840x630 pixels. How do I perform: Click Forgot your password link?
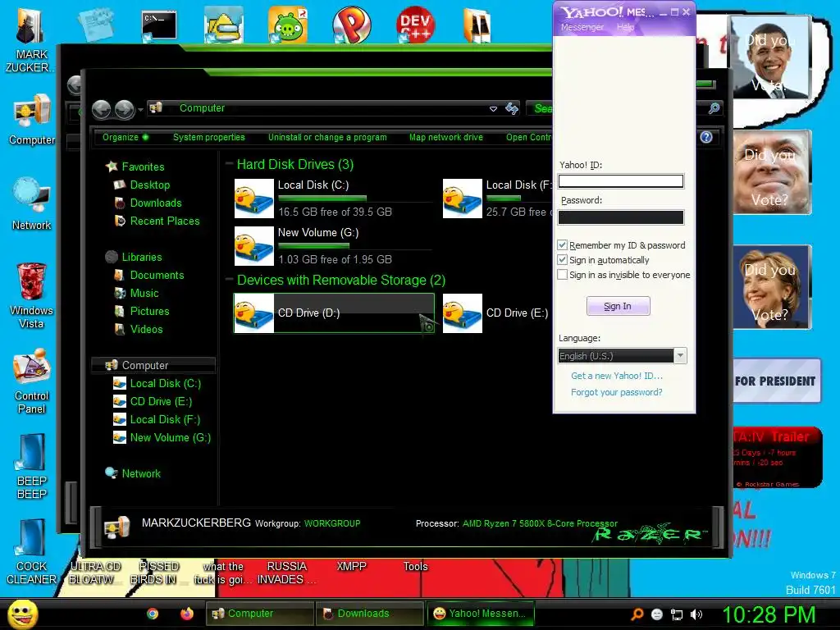617,392
